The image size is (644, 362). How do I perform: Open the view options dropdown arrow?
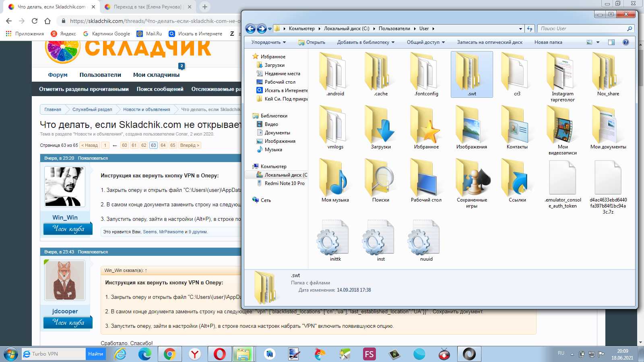(x=598, y=42)
